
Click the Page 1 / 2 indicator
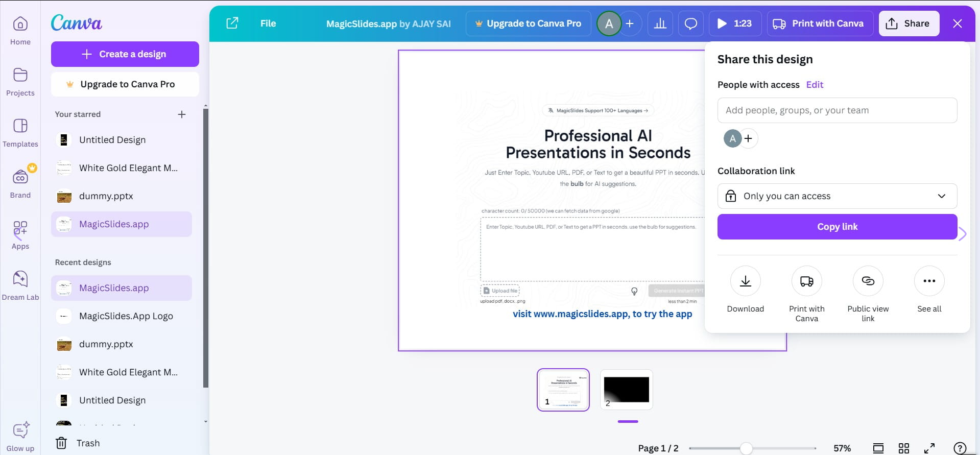coord(658,448)
